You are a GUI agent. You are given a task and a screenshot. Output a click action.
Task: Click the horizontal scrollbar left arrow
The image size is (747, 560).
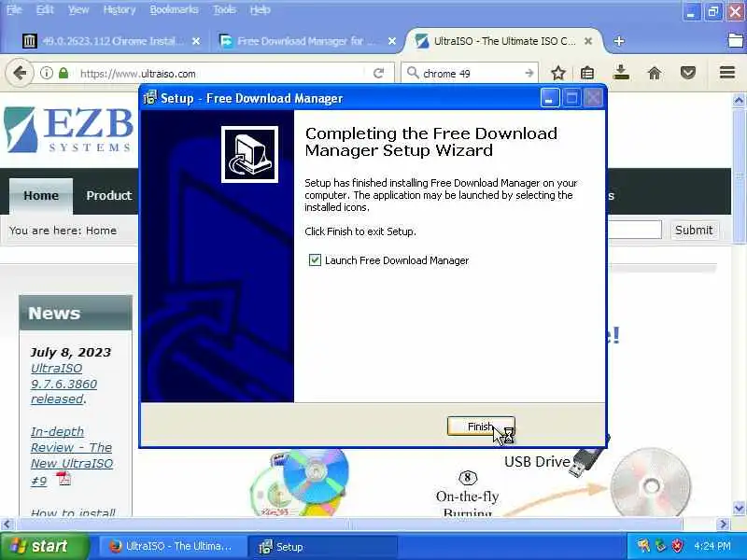coord(7,525)
